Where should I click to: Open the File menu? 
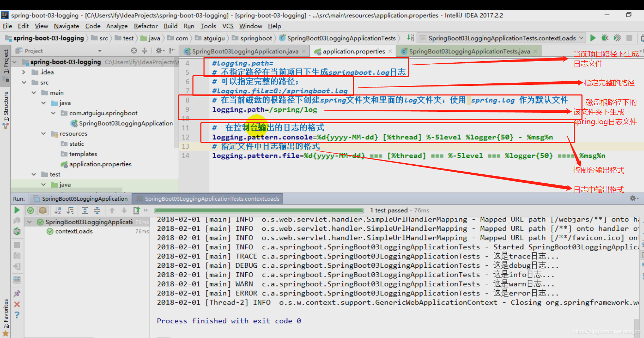tap(7, 26)
